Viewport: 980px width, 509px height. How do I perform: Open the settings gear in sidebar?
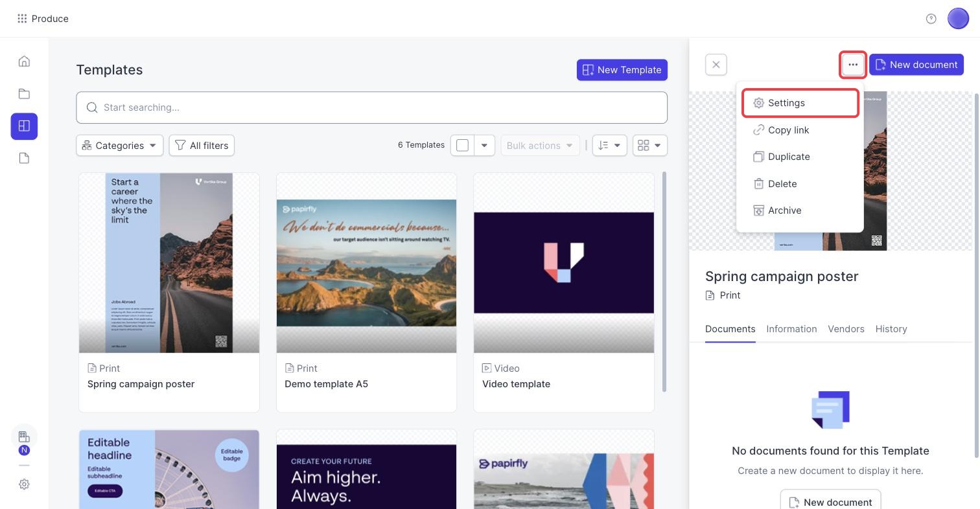click(x=24, y=484)
